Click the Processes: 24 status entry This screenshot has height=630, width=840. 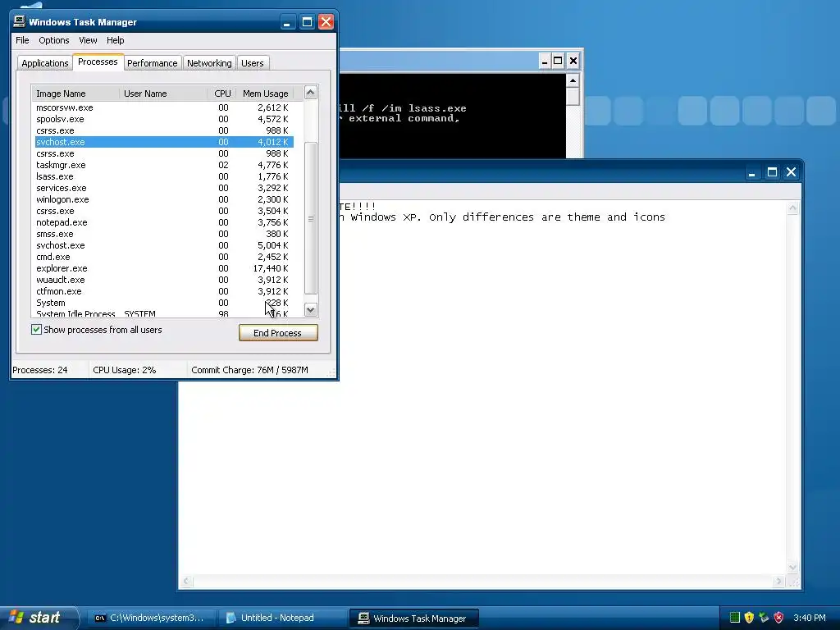coord(40,370)
